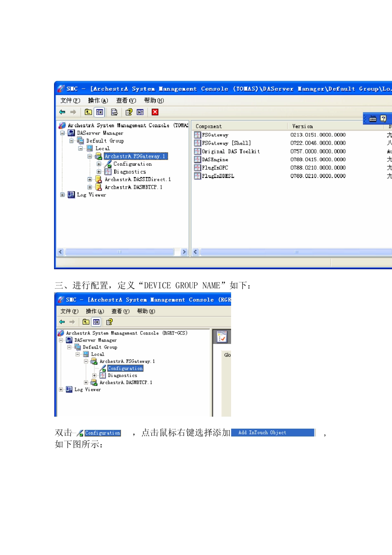Collapse Default Group node in RGRY-GCS console
The image size is (392, 555).
[x=69, y=347]
